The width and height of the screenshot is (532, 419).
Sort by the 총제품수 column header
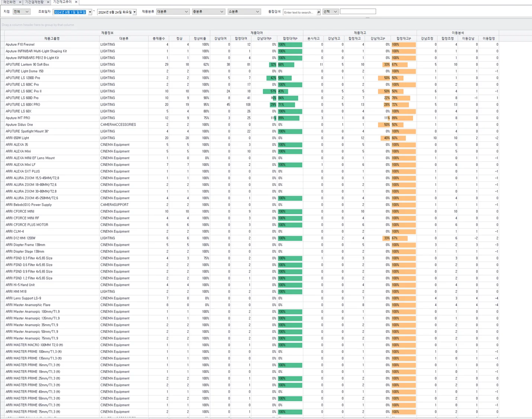click(159, 38)
